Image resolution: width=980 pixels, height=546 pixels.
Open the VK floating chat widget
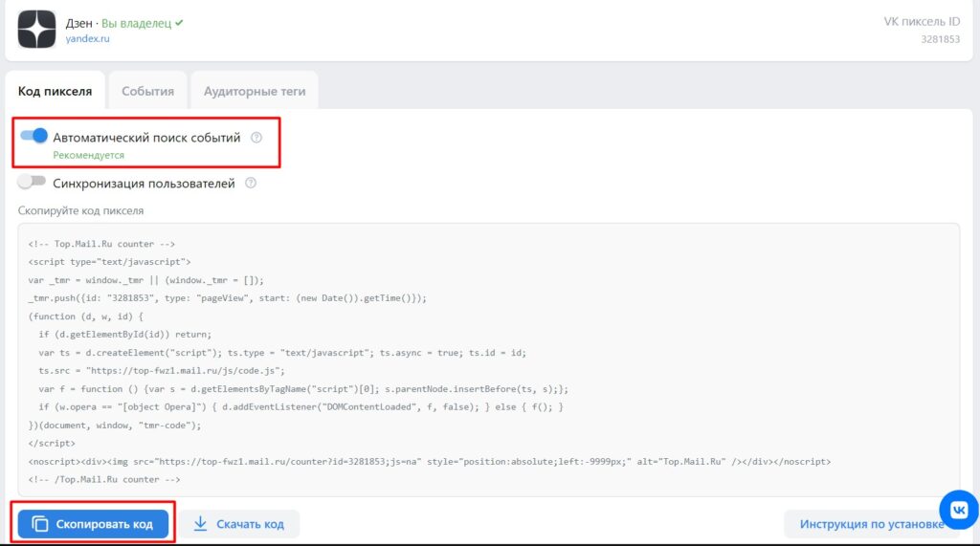point(958,509)
